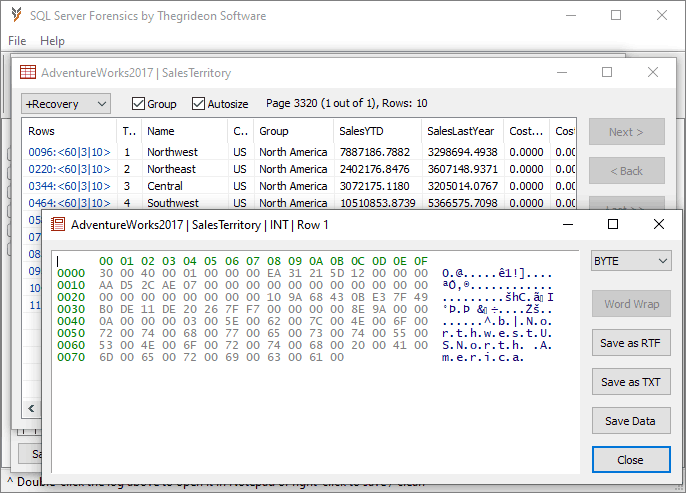
Task: Click hex offset row 0000
Action: click(x=71, y=273)
